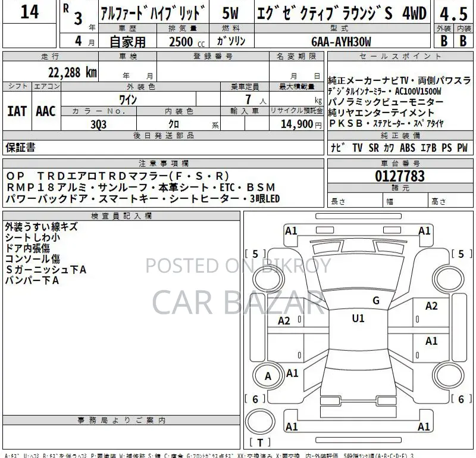The height and width of the screenshot is (458, 476).
Task: Click the shift type "IAT"
Action: (17, 111)
